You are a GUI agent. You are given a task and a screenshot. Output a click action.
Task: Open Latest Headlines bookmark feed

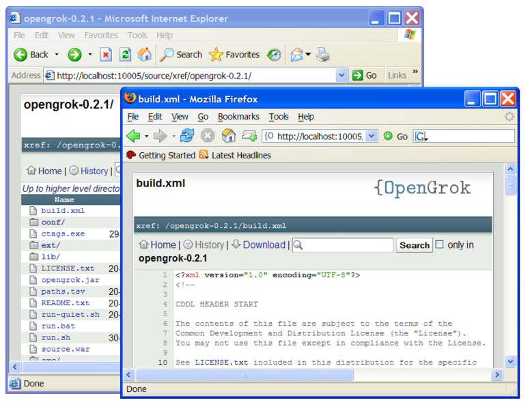[x=241, y=155]
